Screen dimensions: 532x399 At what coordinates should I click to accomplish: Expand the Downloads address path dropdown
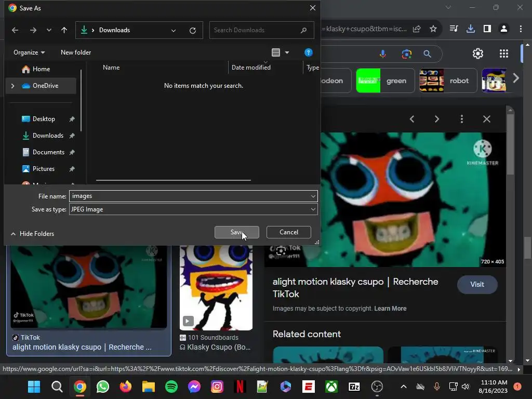(x=174, y=31)
